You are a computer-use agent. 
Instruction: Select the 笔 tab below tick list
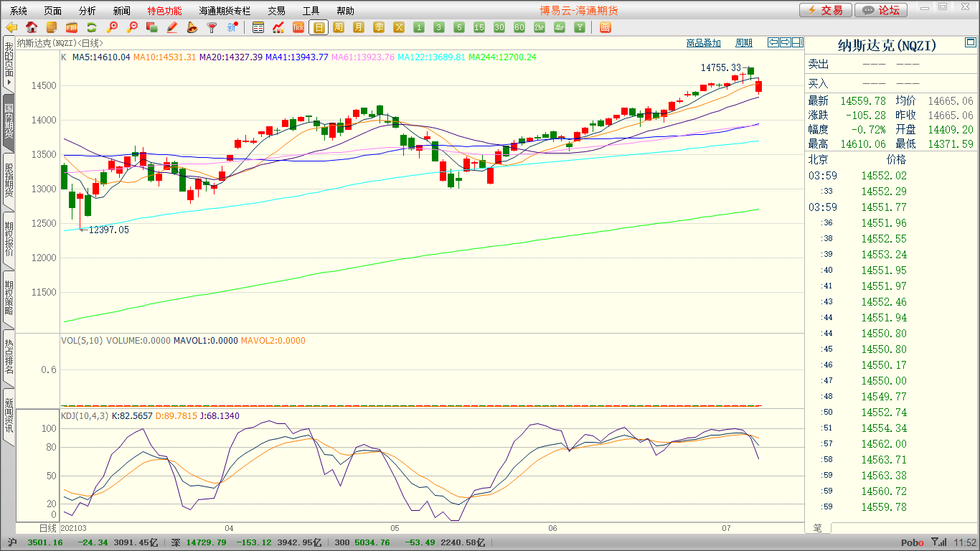[818, 527]
